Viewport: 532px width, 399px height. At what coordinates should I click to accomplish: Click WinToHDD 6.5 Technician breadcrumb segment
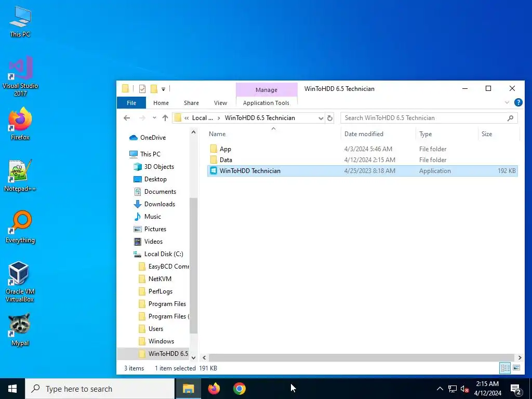(260, 118)
